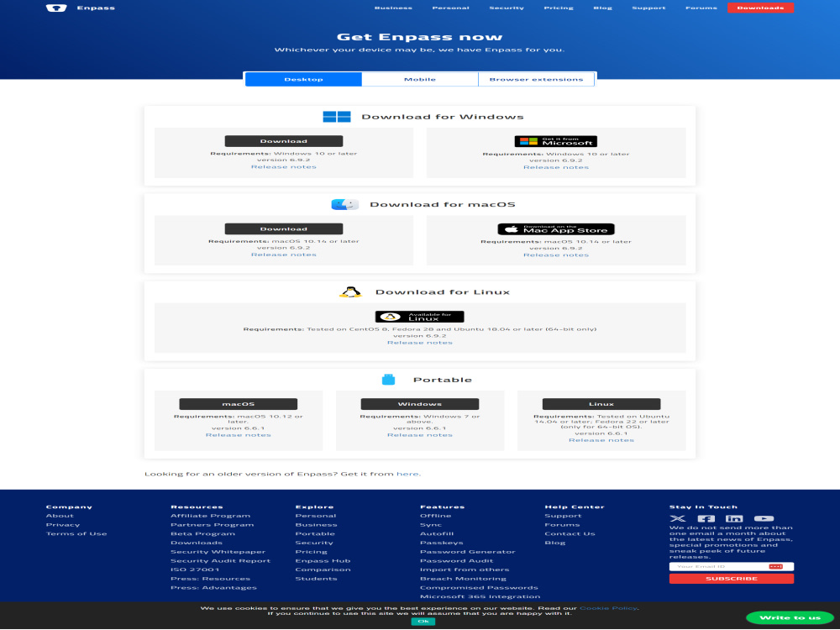Open Beta Program footer link

click(202, 533)
